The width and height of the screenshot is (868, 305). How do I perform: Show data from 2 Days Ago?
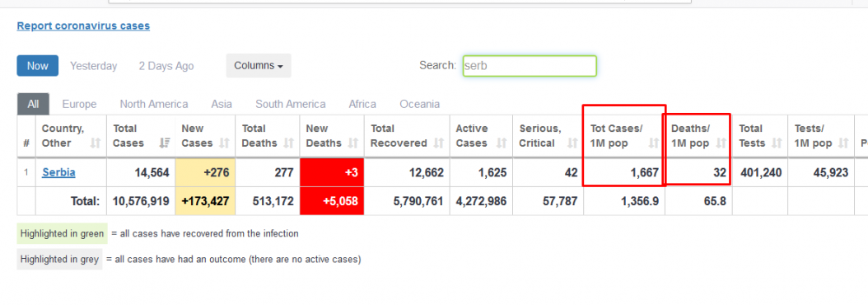(166, 66)
